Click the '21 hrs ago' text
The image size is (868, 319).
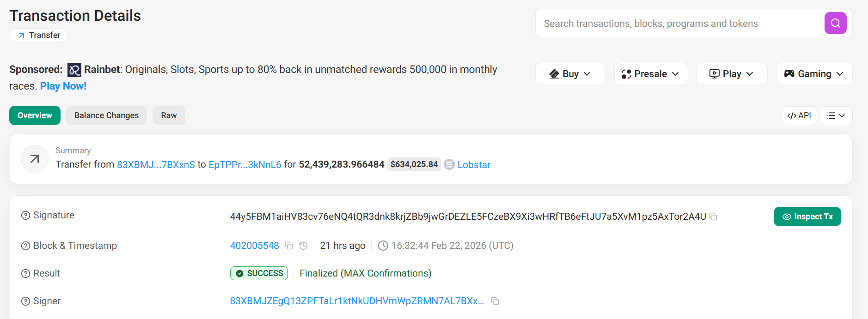[x=342, y=246]
